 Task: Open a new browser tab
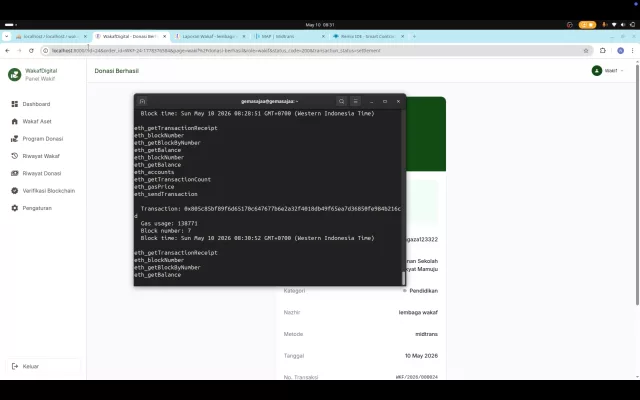tap(414, 36)
